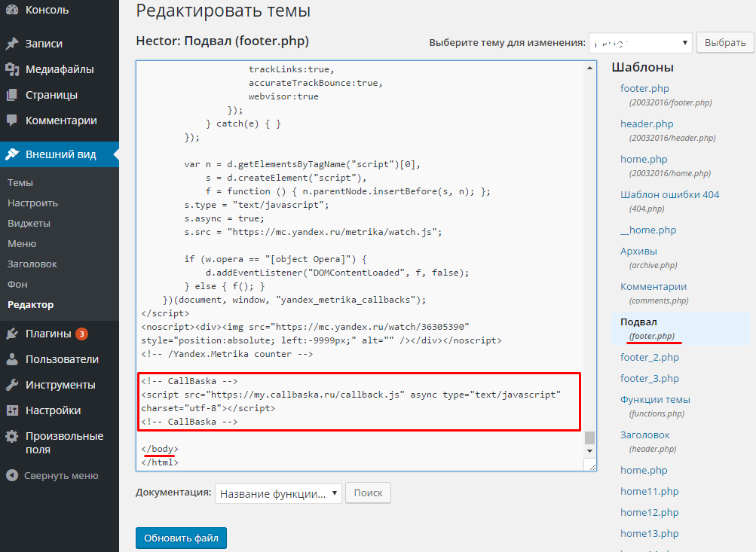Open the Темы submenu item
Screen dimensions: 756x552
[x=20, y=182]
